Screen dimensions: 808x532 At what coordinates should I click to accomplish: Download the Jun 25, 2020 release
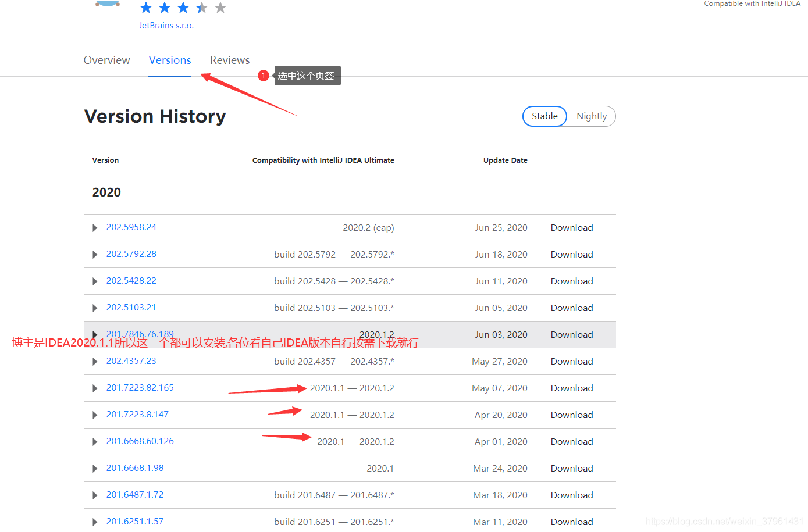pos(572,228)
